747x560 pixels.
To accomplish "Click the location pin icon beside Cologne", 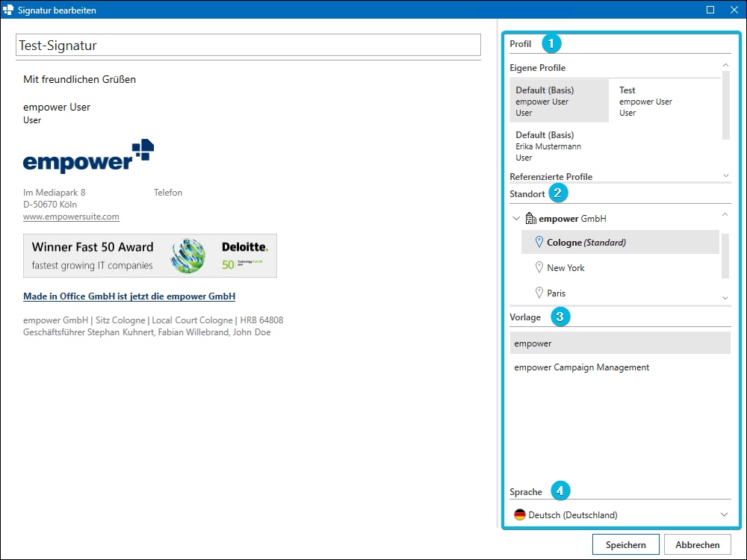I will (539, 242).
